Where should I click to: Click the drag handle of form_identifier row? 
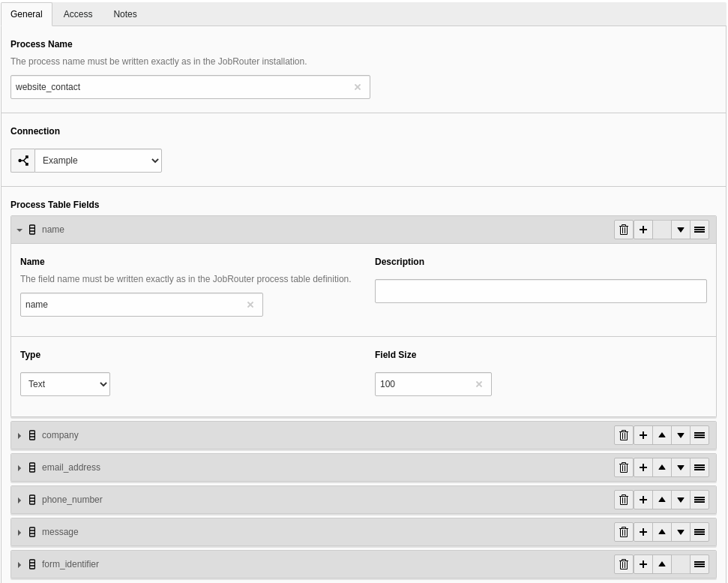(x=700, y=564)
